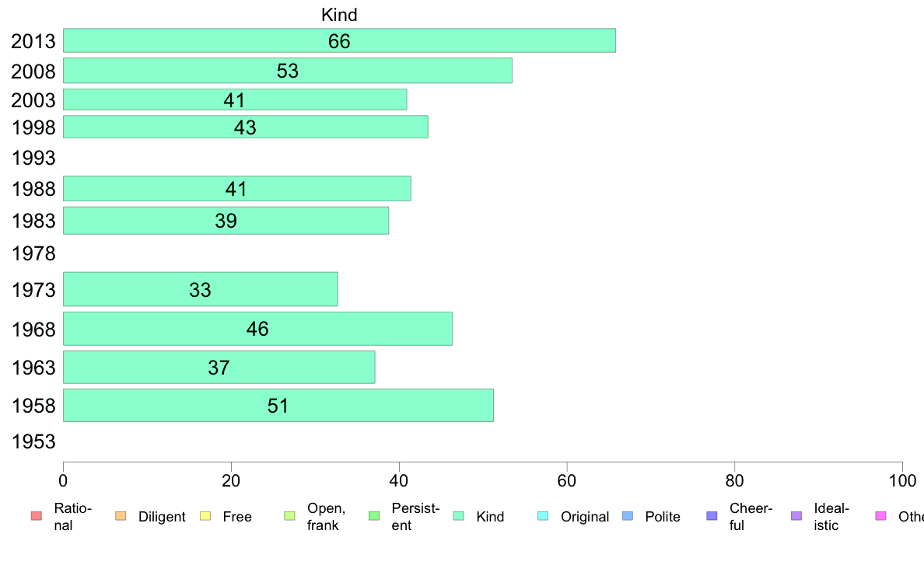Click the Persistent legend color swatch
924x572 pixels.
coord(374,516)
